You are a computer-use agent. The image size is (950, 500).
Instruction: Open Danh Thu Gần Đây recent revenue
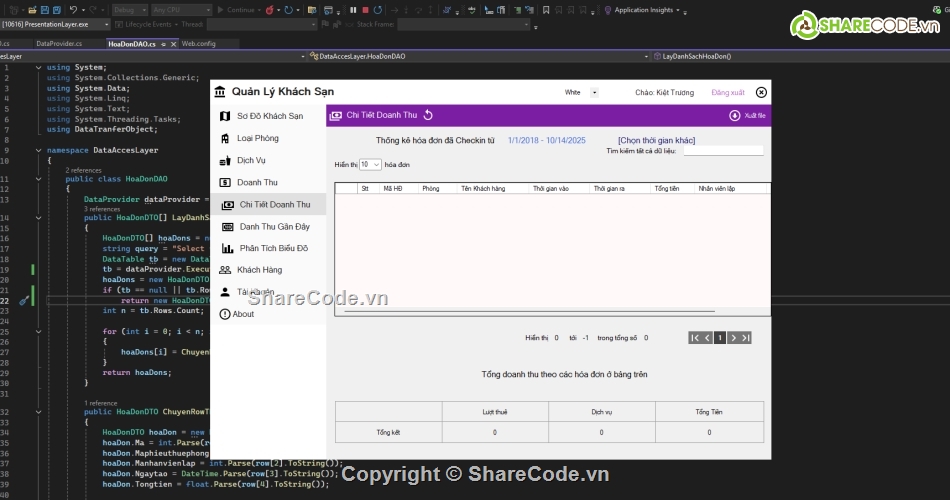tap(275, 226)
